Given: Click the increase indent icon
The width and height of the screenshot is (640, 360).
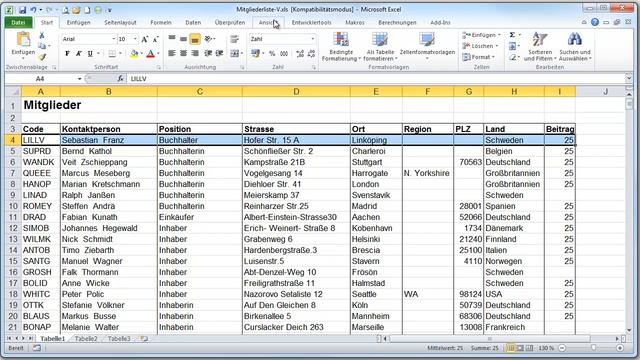Looking at the screenshot, I should tap(219, 53).
